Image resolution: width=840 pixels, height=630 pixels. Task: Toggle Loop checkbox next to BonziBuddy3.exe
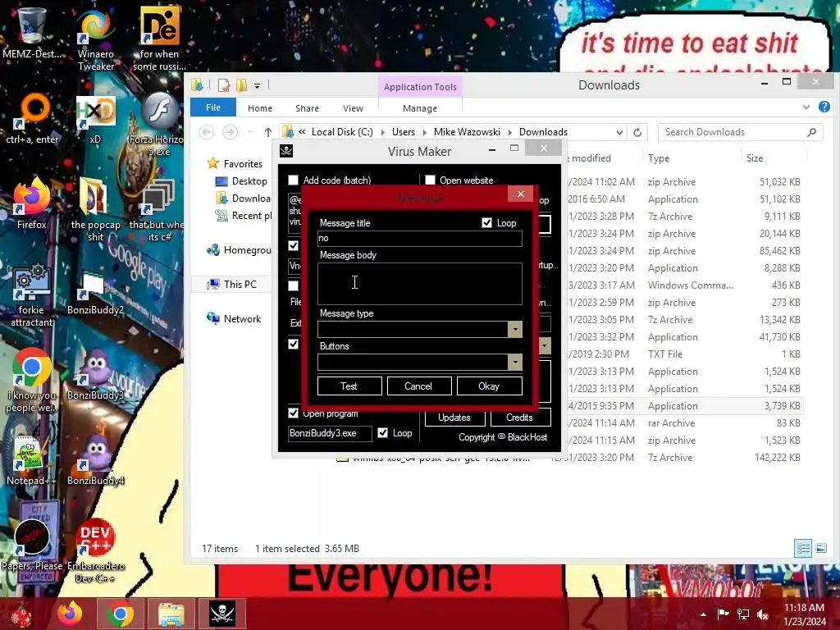(x=382, y=433)
